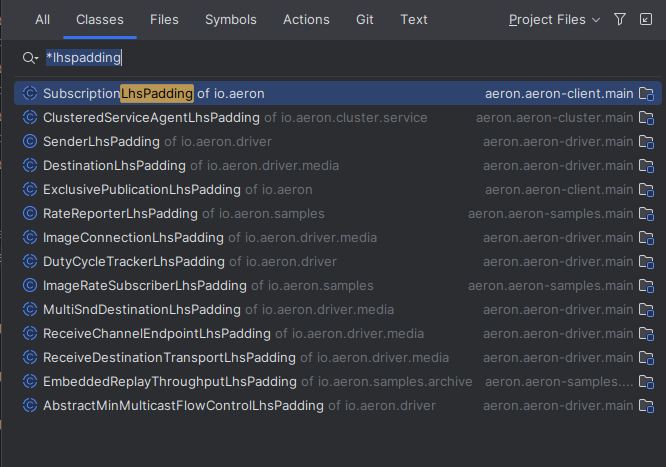The height and width of the screenshot is (467, 666).
Task: Switch to the All tab
Action: 42,20
